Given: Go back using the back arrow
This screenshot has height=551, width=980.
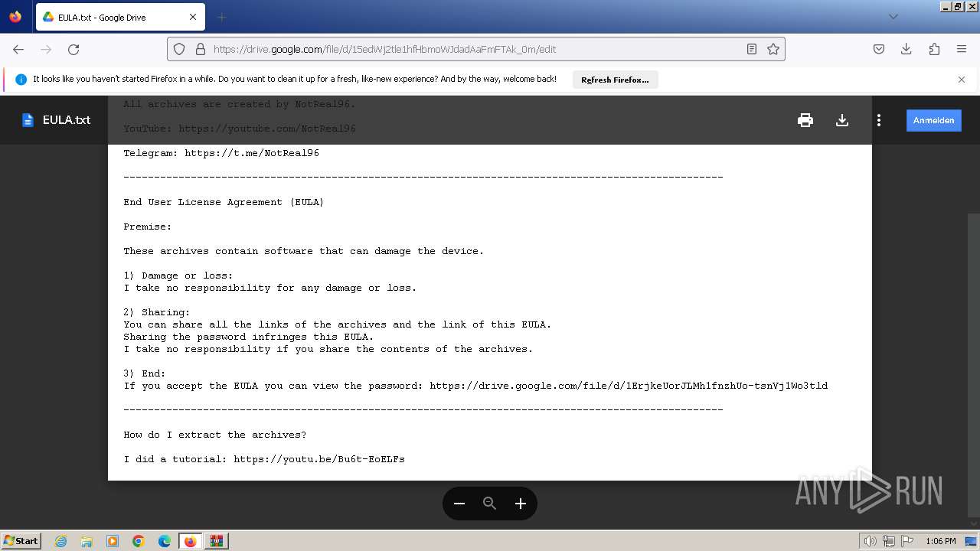Looking at the screenshot, I should [x=18, y=49].
